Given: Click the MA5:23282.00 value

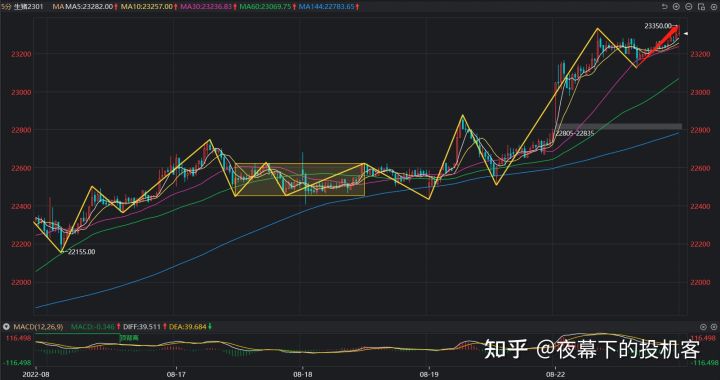Looking at the screenshot, I should pos(89,7).
